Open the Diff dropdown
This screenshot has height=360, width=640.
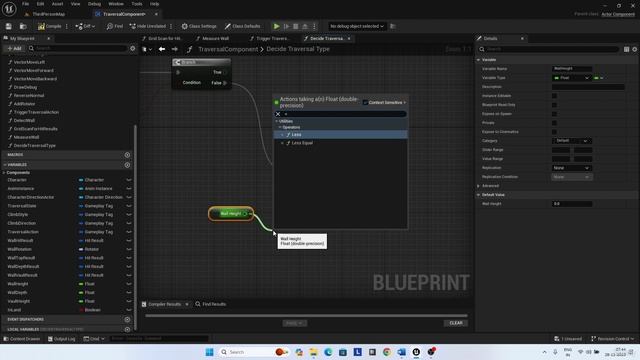click(x=85, y=26)
